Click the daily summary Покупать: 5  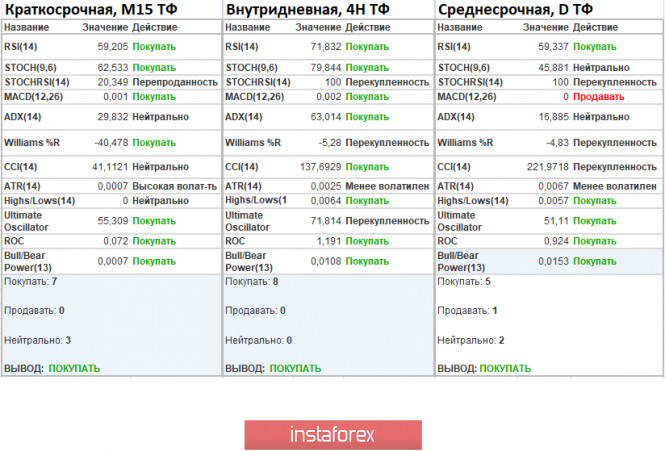(464, 282)
